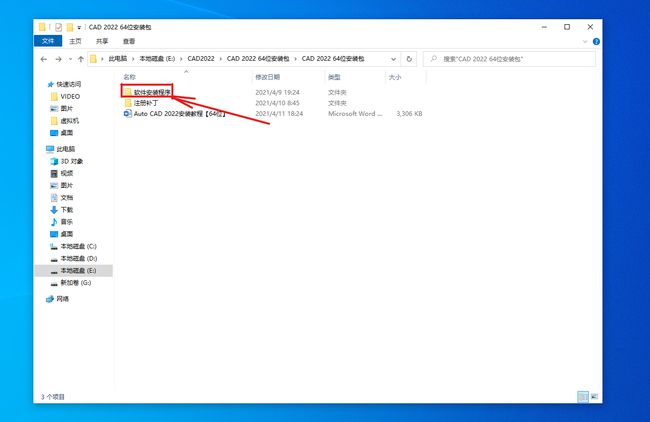Open the 主页 ribbon tab

pyautogui.click(x=75, y=41)
